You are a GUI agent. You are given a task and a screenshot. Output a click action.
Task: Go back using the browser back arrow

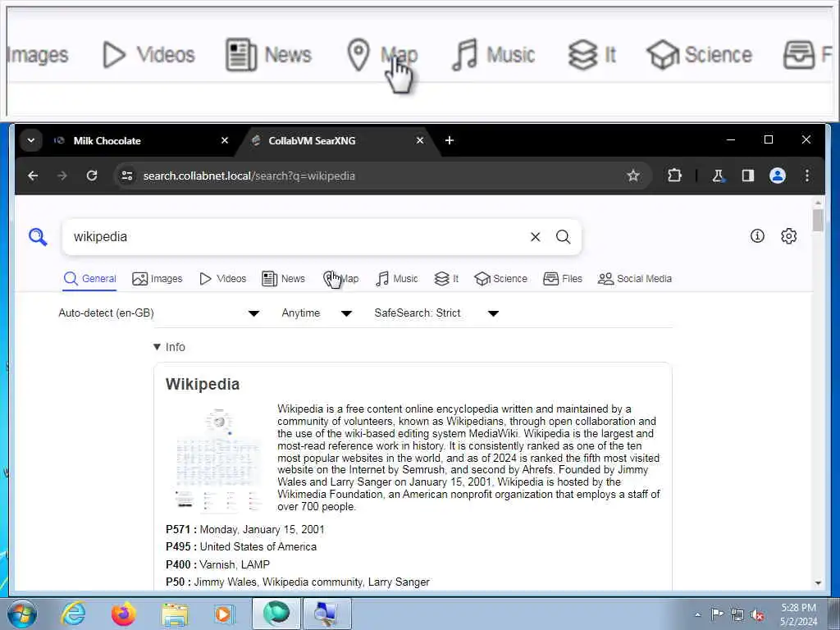click(33, 176)
